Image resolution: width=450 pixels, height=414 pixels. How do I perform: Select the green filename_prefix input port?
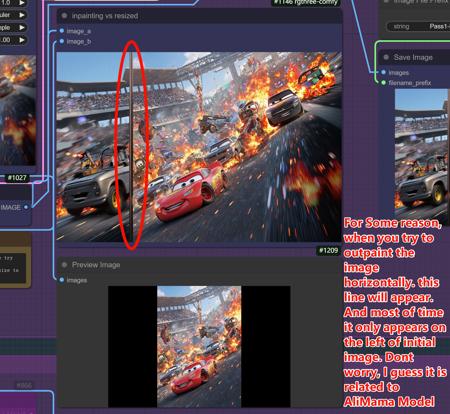click(x=383, y=82)
